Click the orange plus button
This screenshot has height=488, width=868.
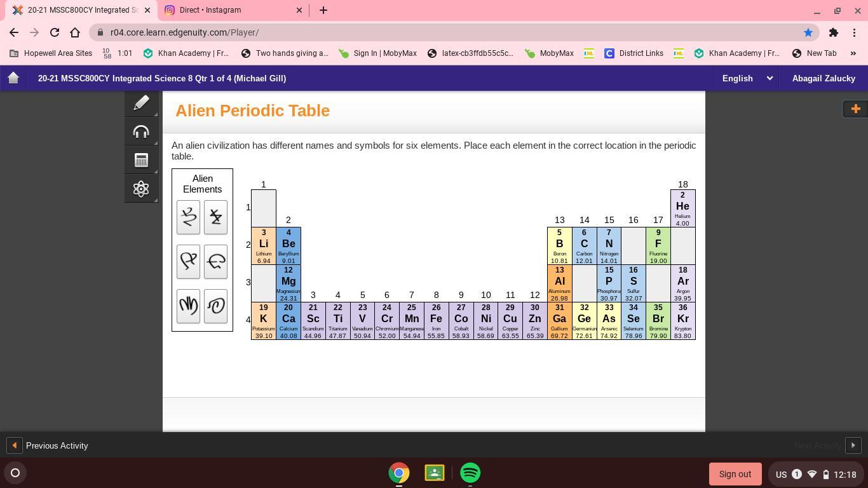click(x=855, y=109)
